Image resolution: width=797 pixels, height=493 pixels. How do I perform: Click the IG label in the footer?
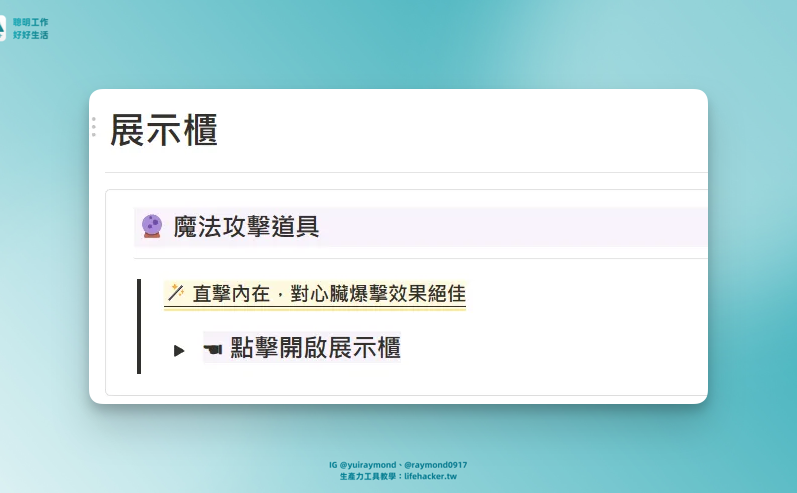(x=333, y=465)
